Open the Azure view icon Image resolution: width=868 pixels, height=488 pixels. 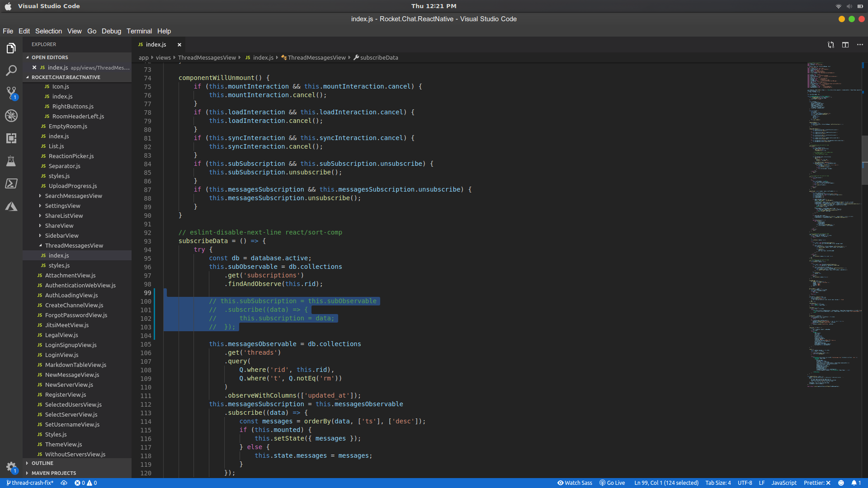coord(11,206)
